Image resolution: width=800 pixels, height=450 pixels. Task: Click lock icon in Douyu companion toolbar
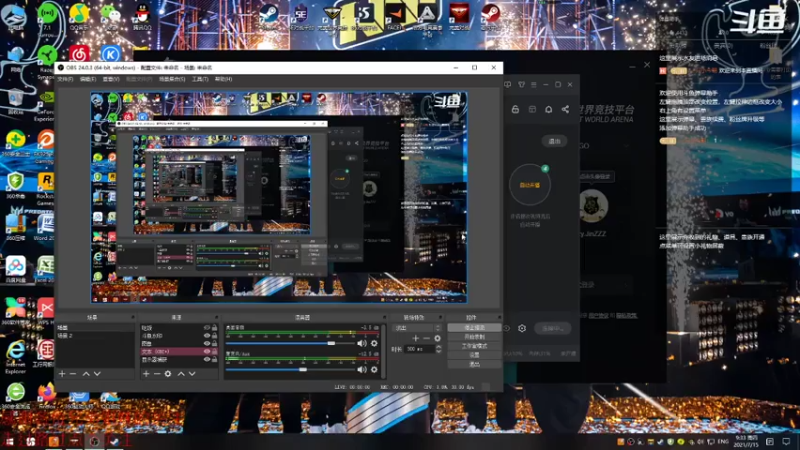[x=515, y=109]
